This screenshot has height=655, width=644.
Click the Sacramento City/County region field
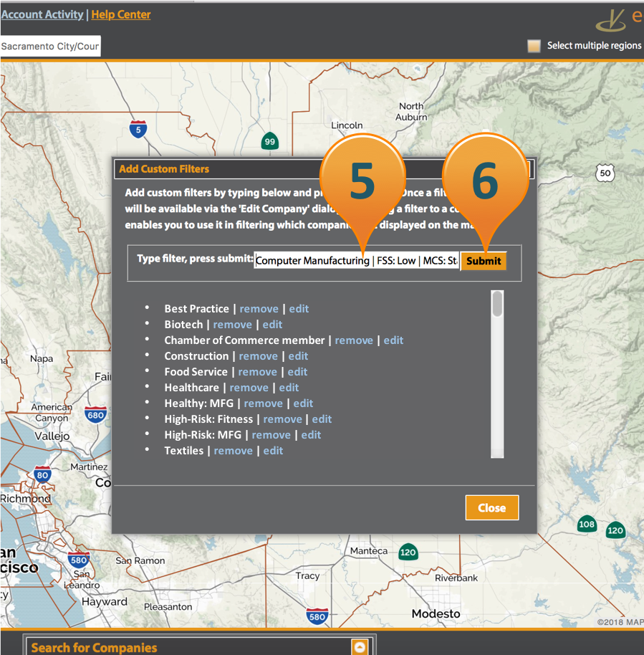point(50,46)
